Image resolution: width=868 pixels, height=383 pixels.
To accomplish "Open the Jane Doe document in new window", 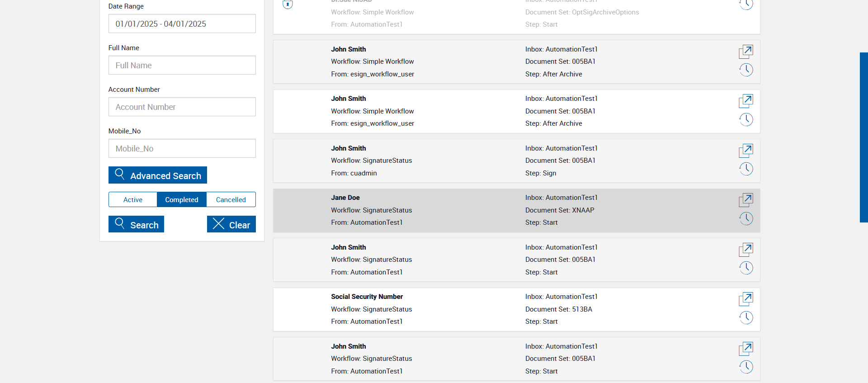I will click(746, 199).
